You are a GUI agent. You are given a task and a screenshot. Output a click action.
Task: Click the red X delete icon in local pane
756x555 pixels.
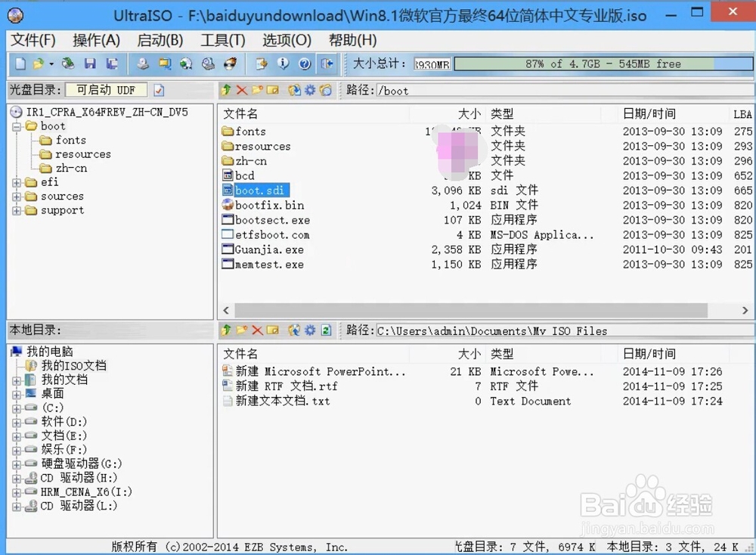258,330
